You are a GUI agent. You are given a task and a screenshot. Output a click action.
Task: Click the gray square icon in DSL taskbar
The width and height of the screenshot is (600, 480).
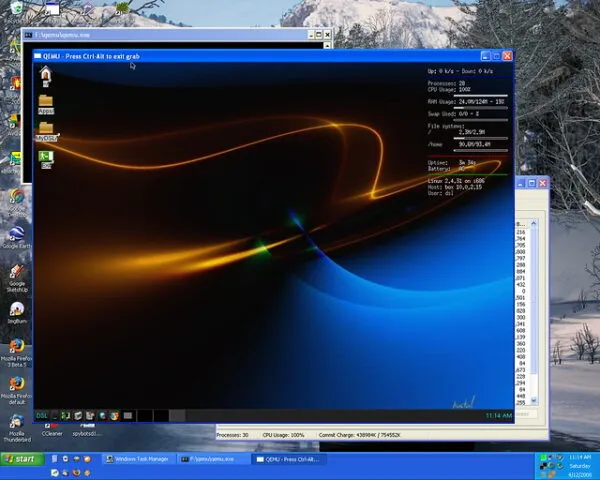(x=128, y=416)
